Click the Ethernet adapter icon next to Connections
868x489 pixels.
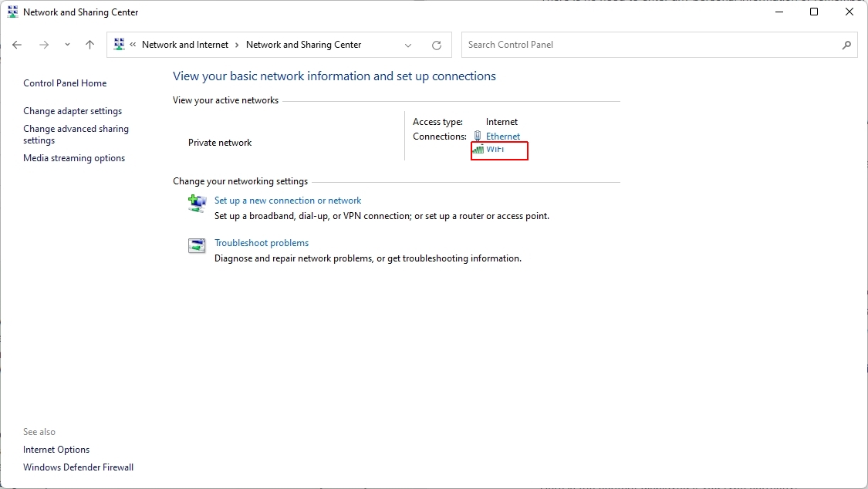(477, 136)
